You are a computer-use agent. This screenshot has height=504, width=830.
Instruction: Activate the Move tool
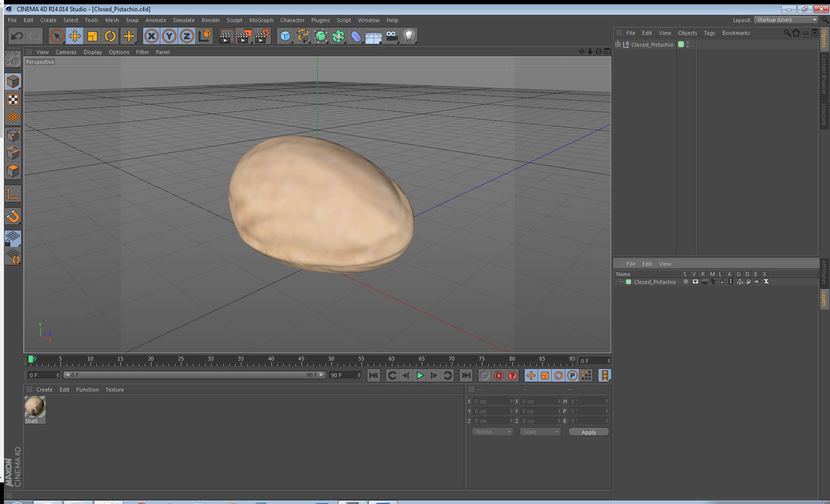[75, 36]
